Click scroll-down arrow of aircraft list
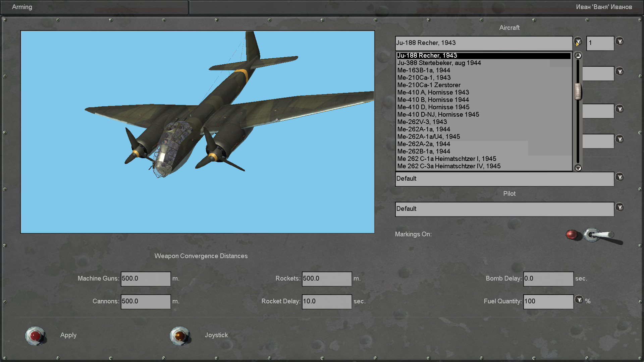 578,168
